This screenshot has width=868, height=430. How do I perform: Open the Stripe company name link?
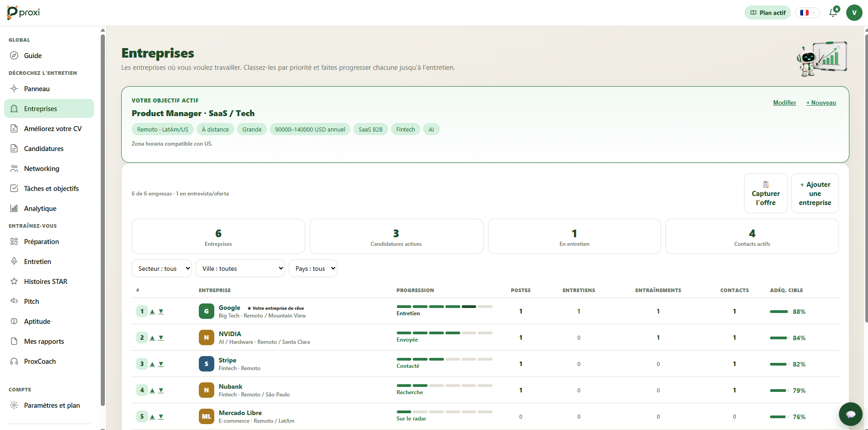click(x=227, y=360)
